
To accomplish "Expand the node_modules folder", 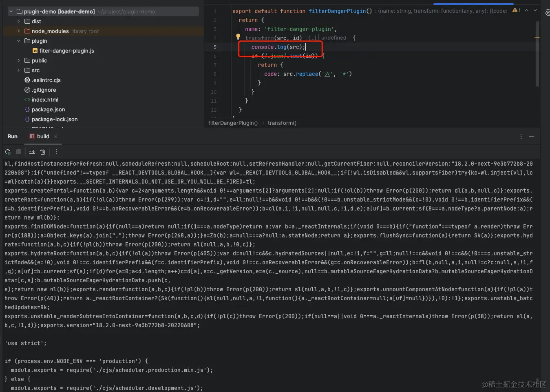I will (18, 31).
